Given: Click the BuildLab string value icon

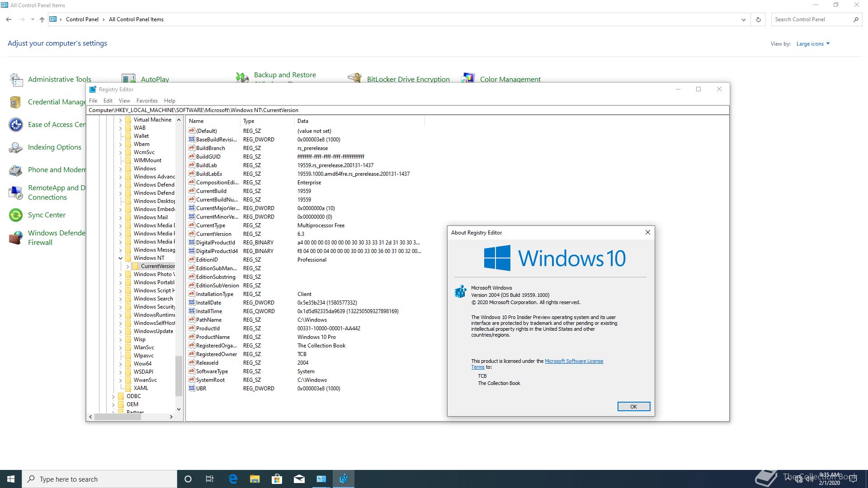Looking at the screenshot, I should click(192, 165).
